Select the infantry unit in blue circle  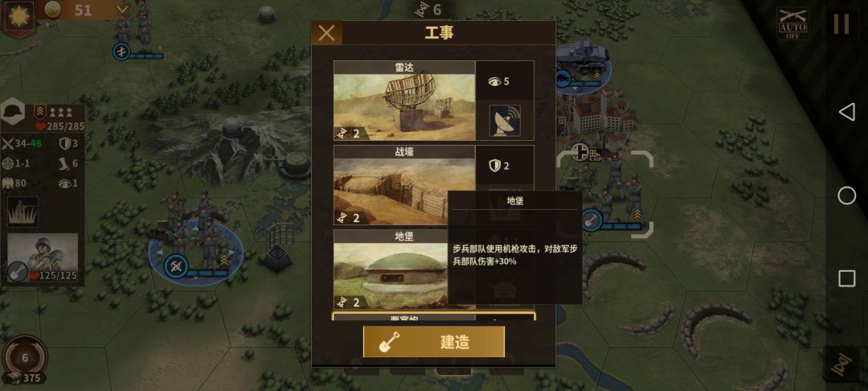194,244
